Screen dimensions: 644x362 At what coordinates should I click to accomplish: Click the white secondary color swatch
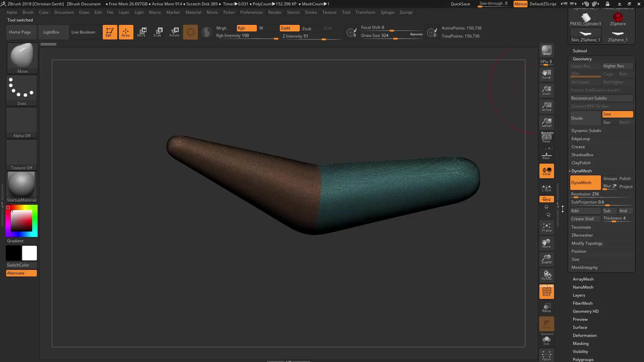30,253
